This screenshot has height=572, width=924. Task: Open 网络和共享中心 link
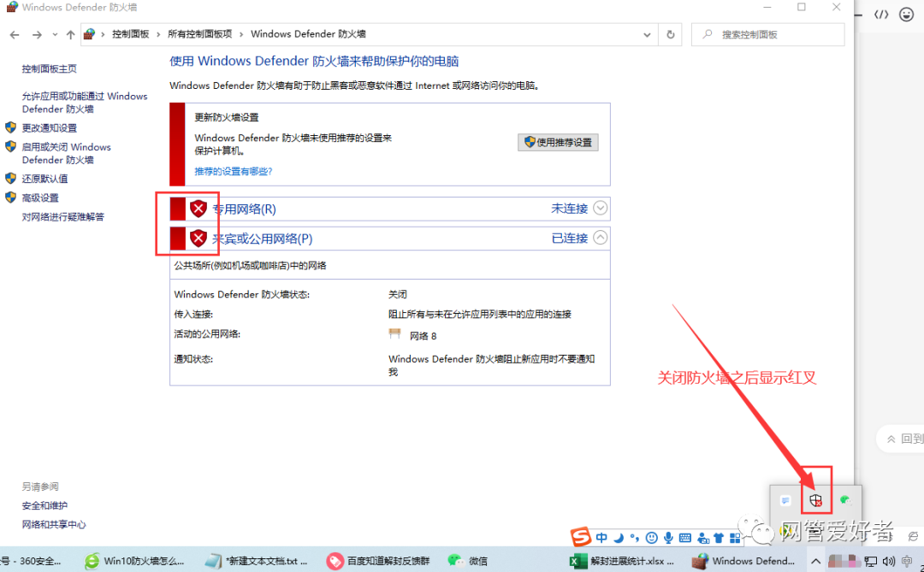click(x=54, y=524)
